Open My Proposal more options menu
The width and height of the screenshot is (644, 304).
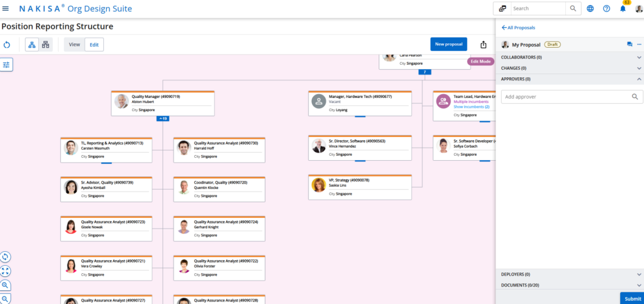(x=639, y=45)
